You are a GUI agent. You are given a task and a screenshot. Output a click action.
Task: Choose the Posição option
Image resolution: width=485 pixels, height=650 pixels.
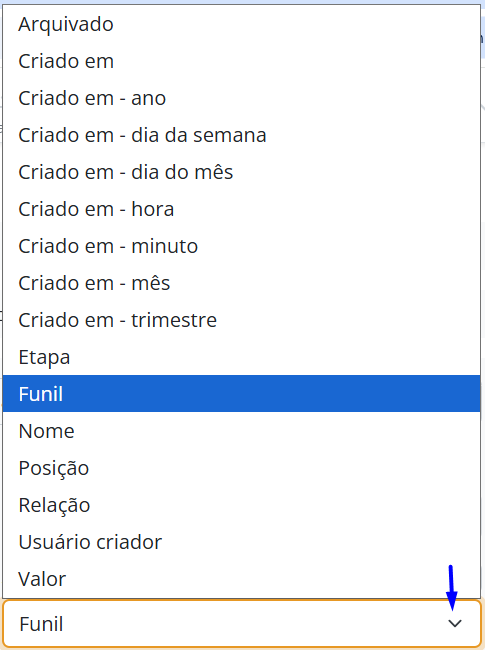241,468
